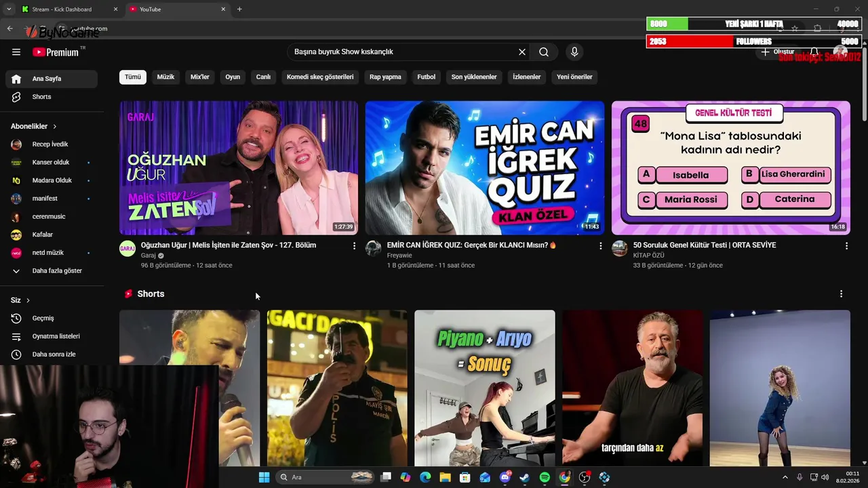Open the notifications bell

coord(814,52)
